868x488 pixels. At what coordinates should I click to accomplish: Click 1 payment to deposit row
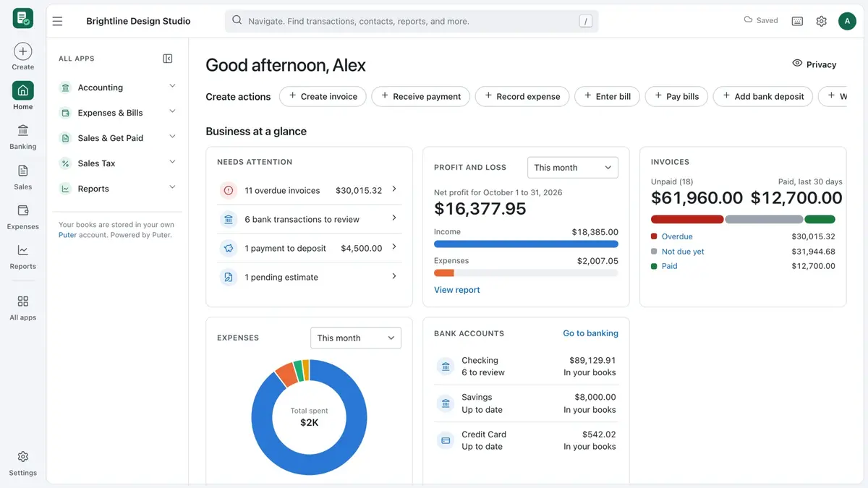(x=310, y=248)
